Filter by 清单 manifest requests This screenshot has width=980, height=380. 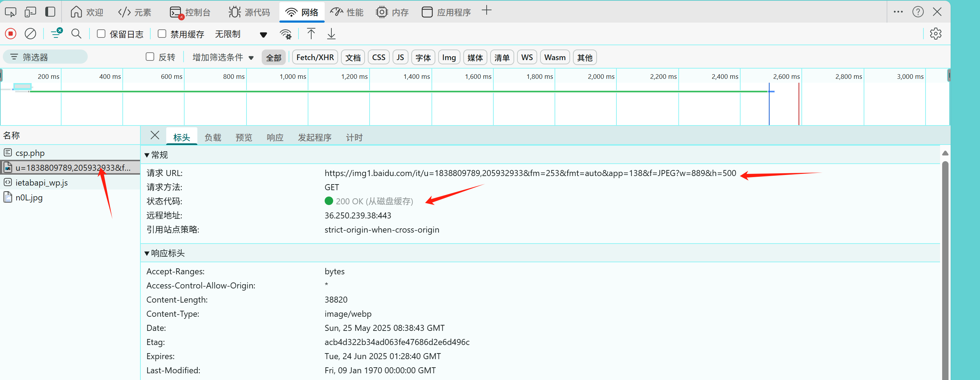(x=502, y=57)
